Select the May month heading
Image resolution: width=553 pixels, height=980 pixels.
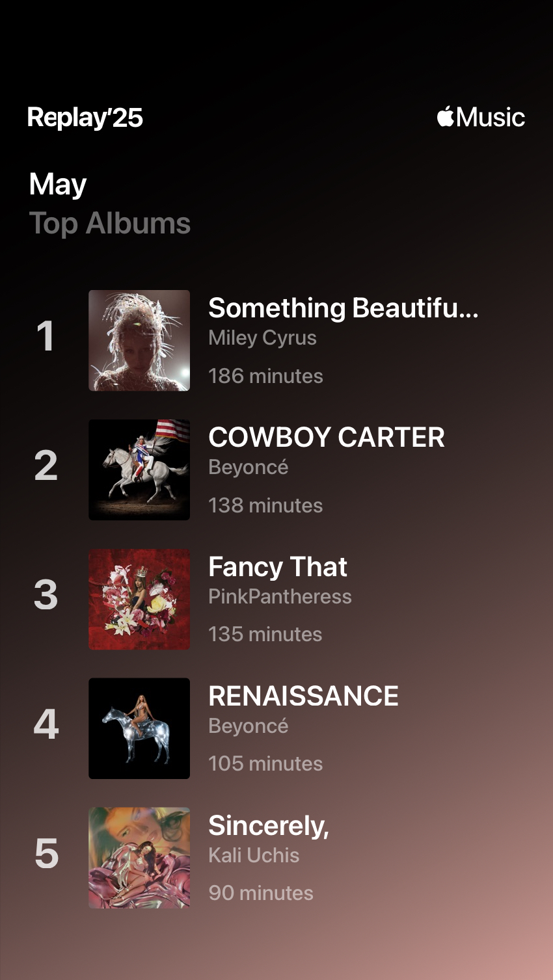point(58,185)
